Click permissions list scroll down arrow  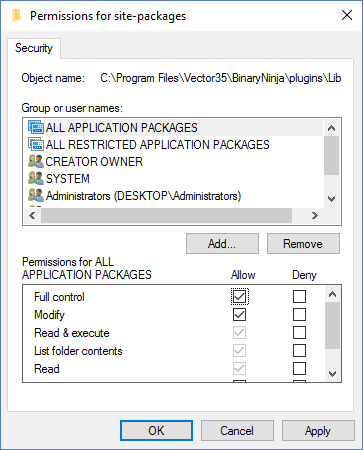coord(332,373)
